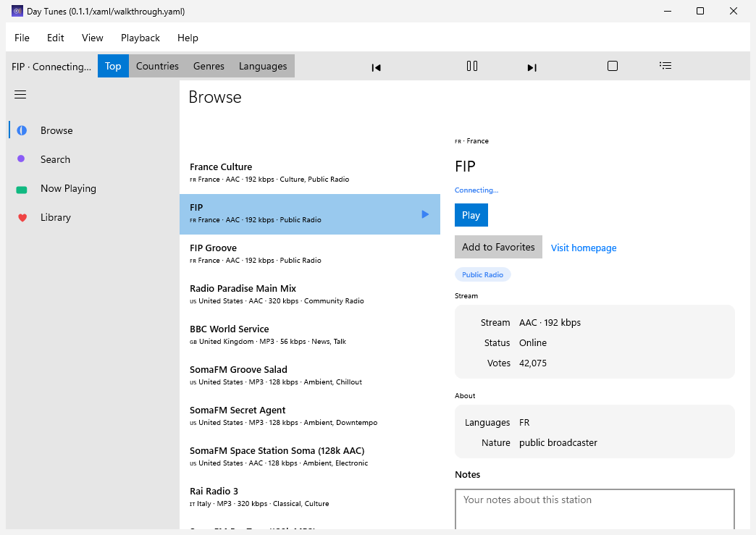Select the FIP Groove station
The image size is (756, 535).
click(x=309, y=255)
